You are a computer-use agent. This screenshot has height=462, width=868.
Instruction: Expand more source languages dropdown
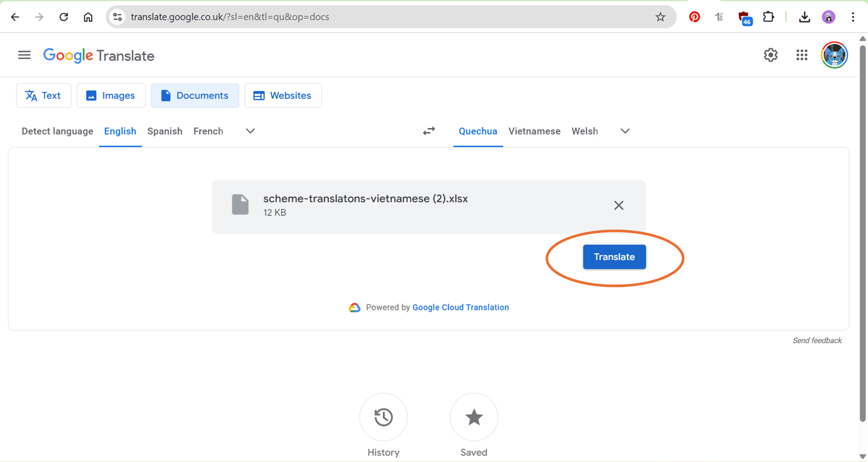click(250, 131)
